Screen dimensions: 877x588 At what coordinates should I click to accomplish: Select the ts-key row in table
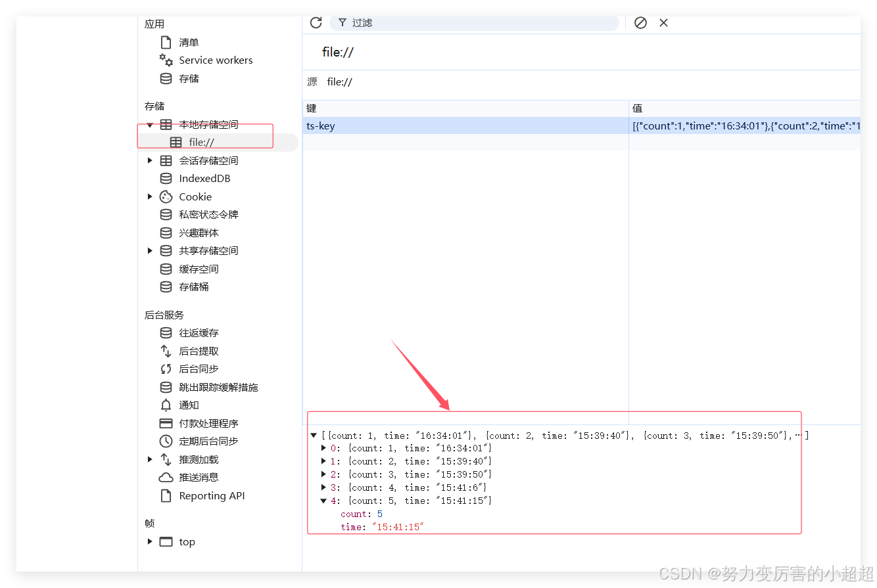581,126
